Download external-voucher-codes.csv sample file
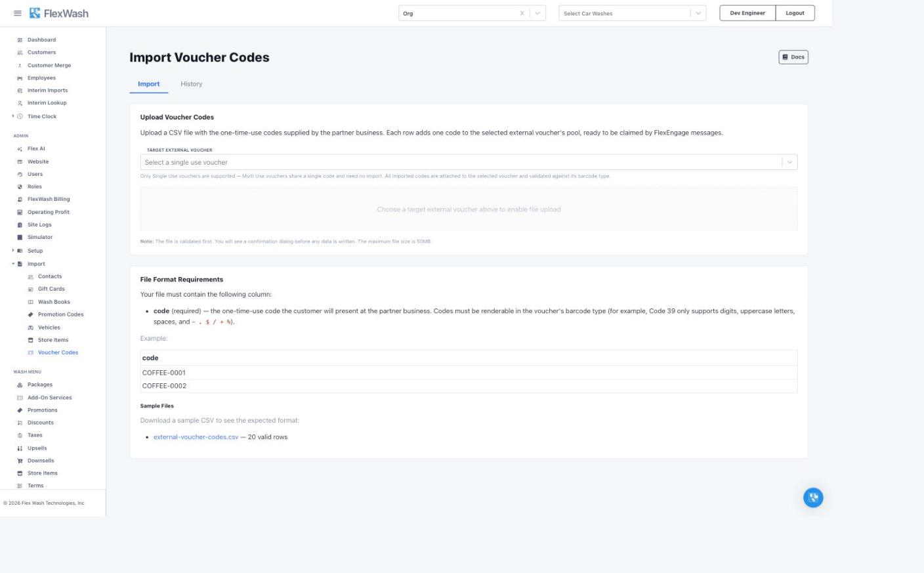This screenshot has height=573, width=924. click(196, 437)
